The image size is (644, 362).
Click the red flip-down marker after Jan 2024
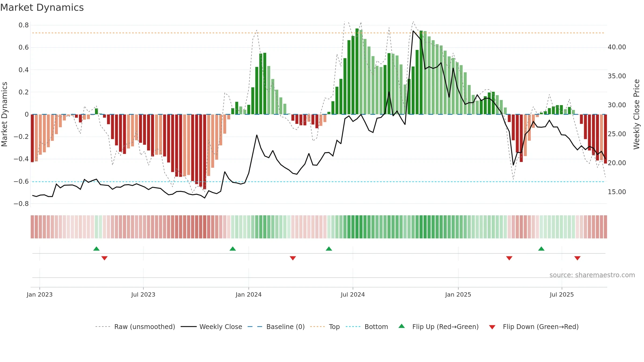[x=293, y=258]
